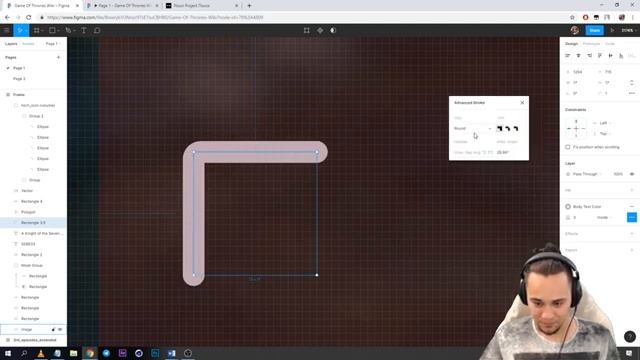The image size is (640, 360).
Task: Add a new page with plus icon
Action: [58, 58]
